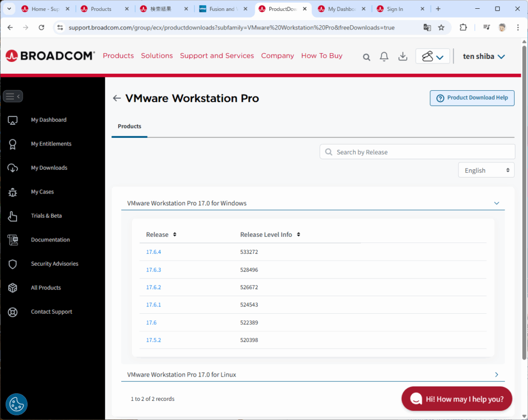Collapse the left sidebar menu toggle

coord(13,96)
